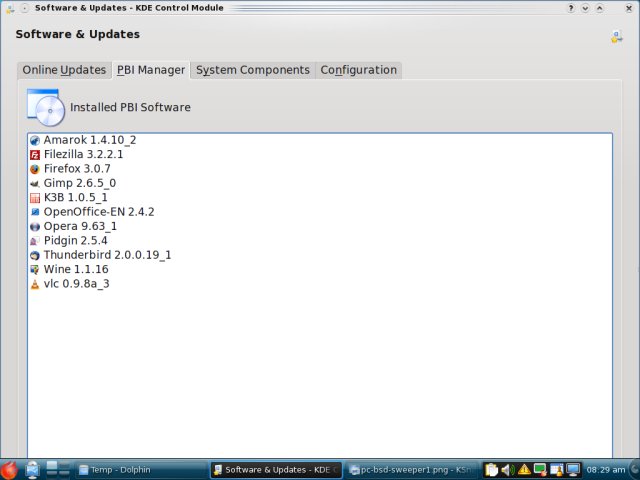640x480 pixels.
Task: Click the Thunderbird icon in the list
Action: (35, 256)
